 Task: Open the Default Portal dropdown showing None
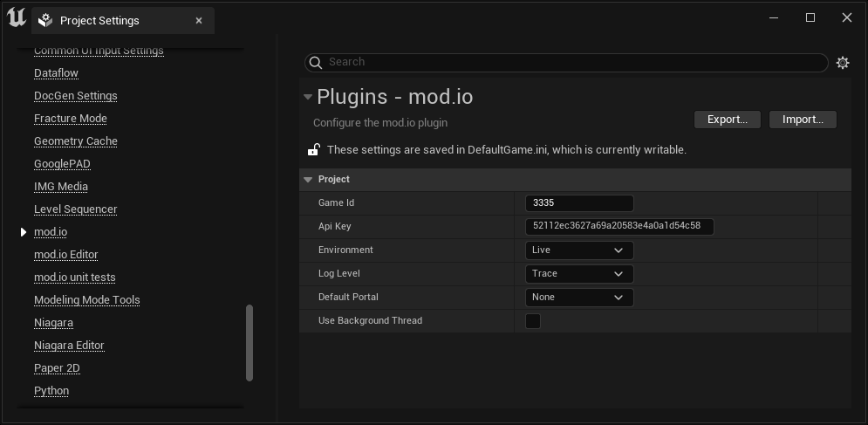[579, 298]
